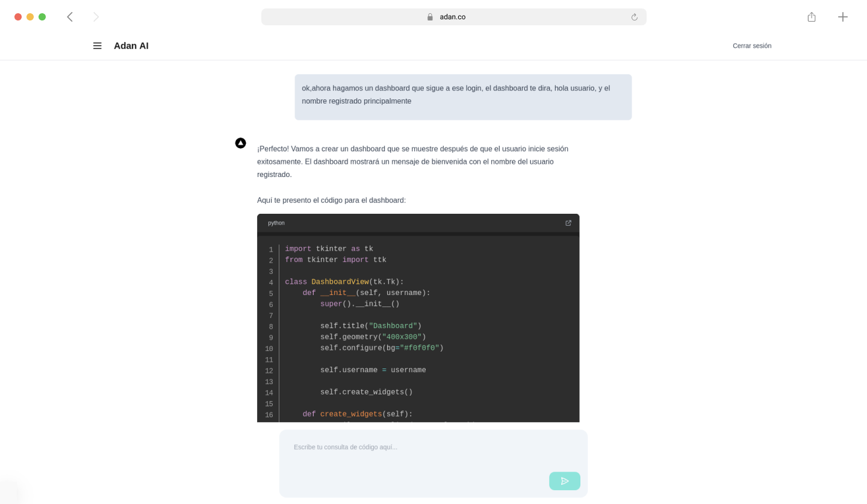
Task: Click the send message arrow button
Action: point(565,481)
